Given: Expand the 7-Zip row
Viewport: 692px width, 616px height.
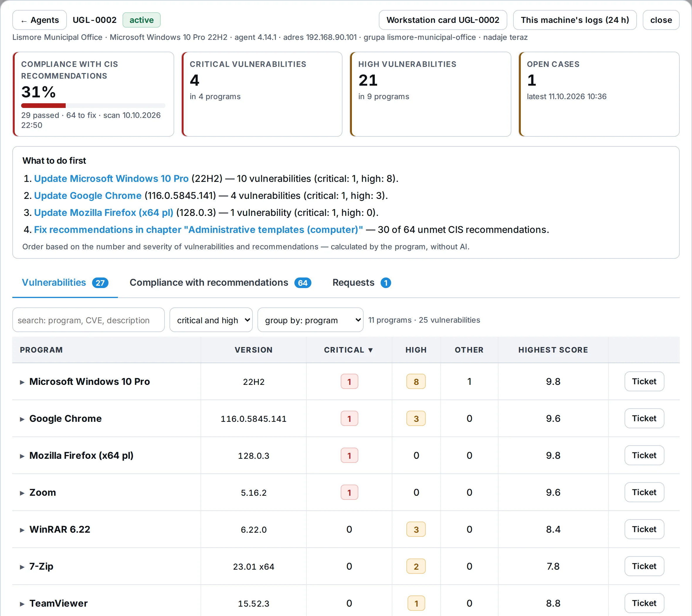Looking at the screenshot, I should click(x=22, y=566).
